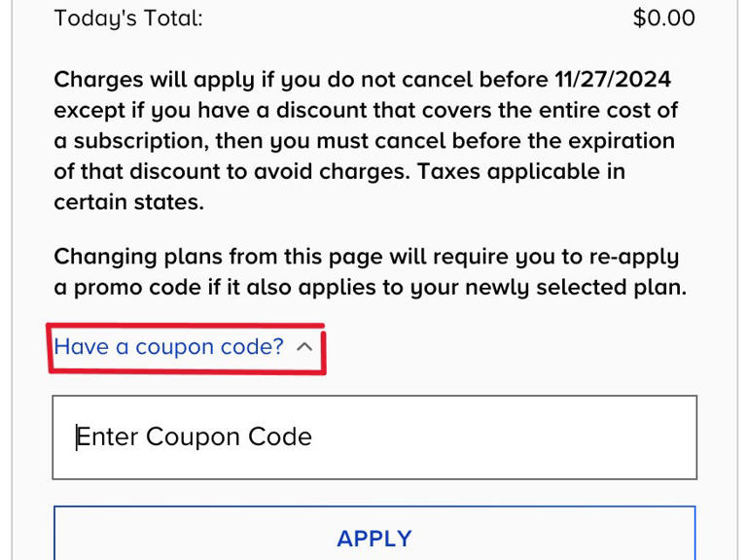747x560 pixels.
Task: Click the Today's Total label
Action: [x=128, y=18]
